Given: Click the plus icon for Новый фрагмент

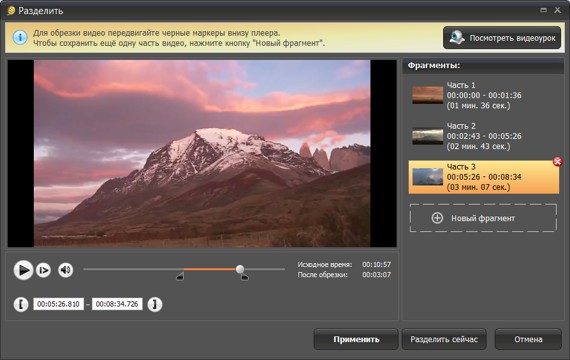Looking at the screenshot, I should [437, 218].
